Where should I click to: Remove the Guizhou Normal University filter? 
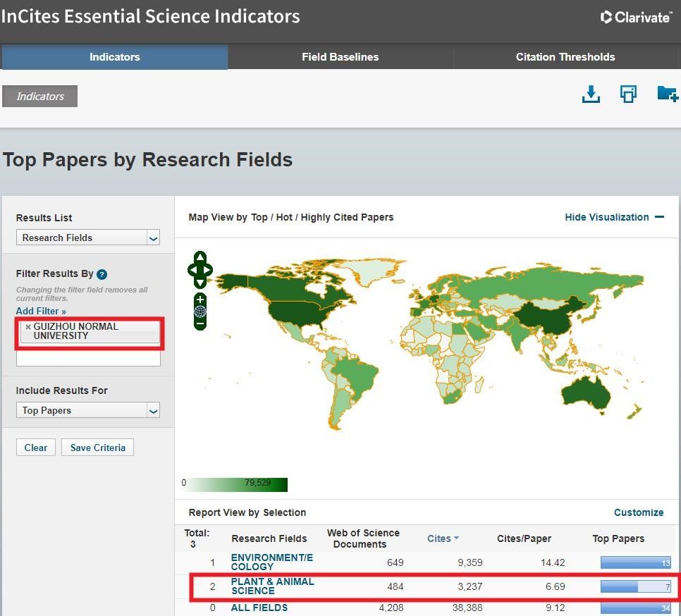(x=28, y=327)
